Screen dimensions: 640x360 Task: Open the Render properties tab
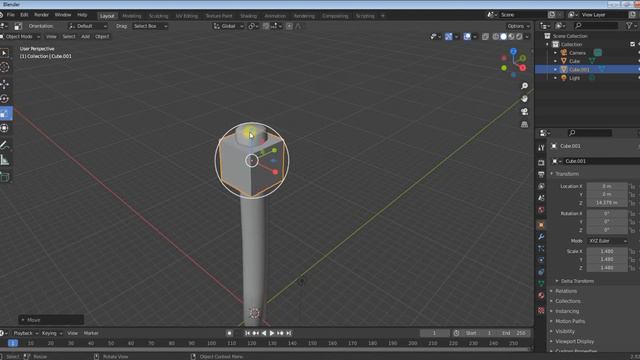pos(541,162)
